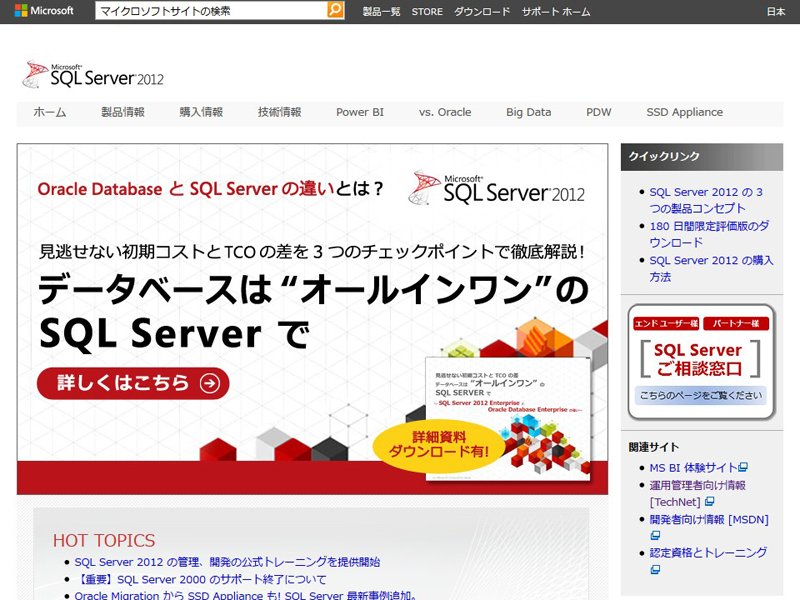Click the yellow 詳細資料ダウンロード有! badge

click(438, 445)
